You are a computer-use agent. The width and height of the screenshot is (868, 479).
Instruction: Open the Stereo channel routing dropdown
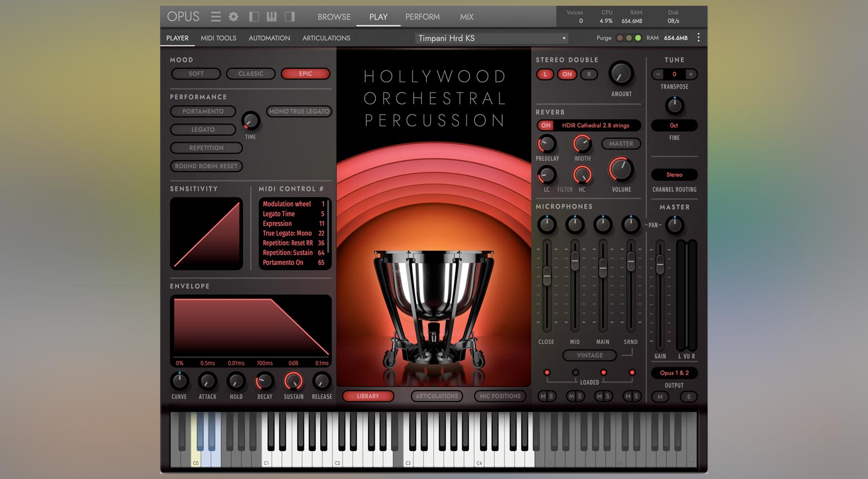click(x=674, y=175)
